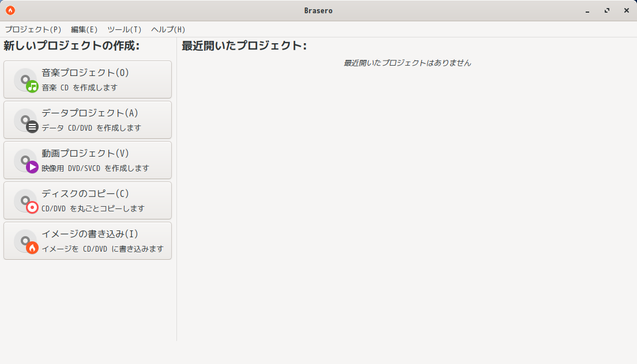Click the 最近開いたプロジェクト heading
The width and height of the screenshot is (637, 364).
click(244, 45)
